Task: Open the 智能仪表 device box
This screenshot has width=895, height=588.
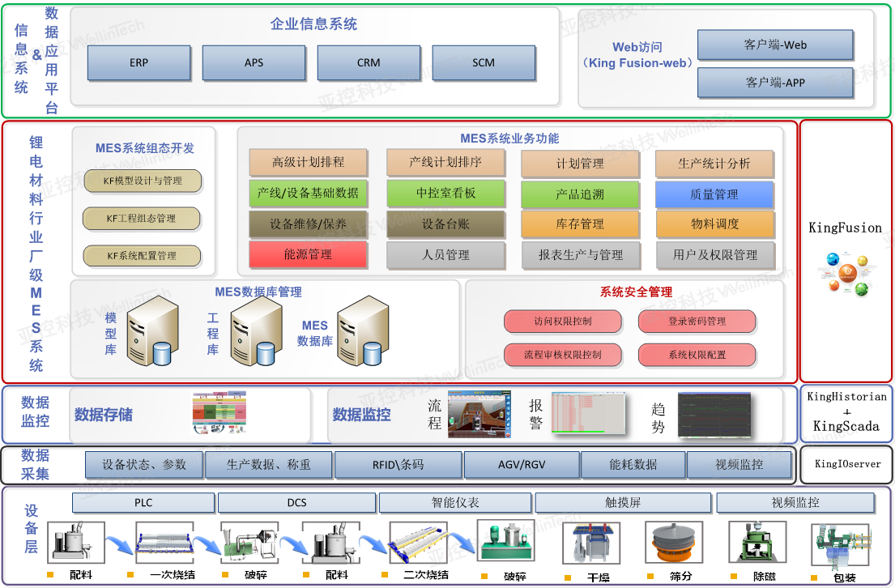Action: point(455,502)
